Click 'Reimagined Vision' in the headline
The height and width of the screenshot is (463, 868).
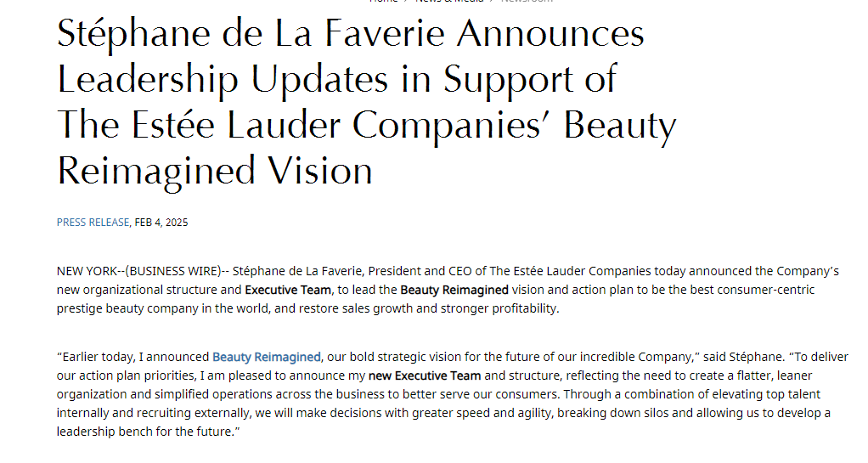click(215, 171)
